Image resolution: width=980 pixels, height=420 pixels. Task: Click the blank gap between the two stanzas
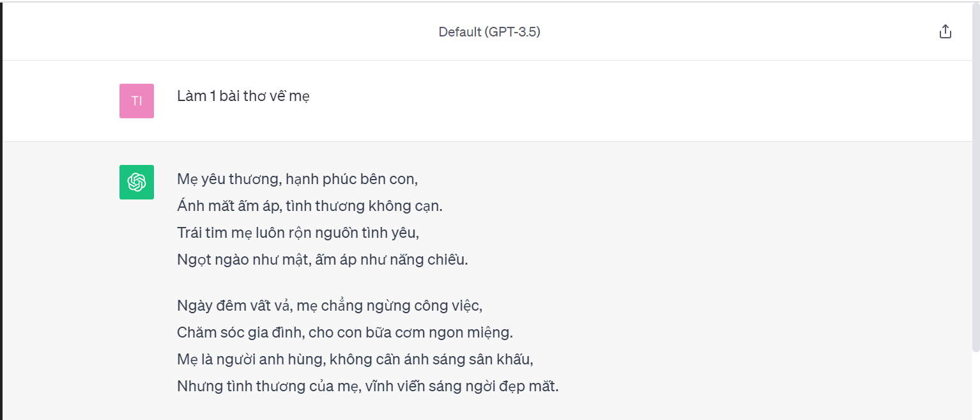point(367,283)
